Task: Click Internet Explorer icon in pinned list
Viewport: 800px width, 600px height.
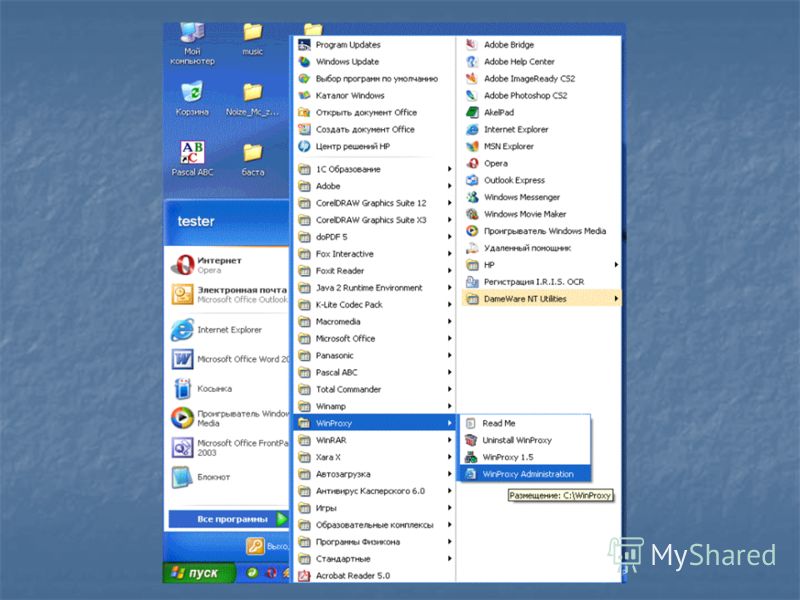Action: (x=182, y=330)
